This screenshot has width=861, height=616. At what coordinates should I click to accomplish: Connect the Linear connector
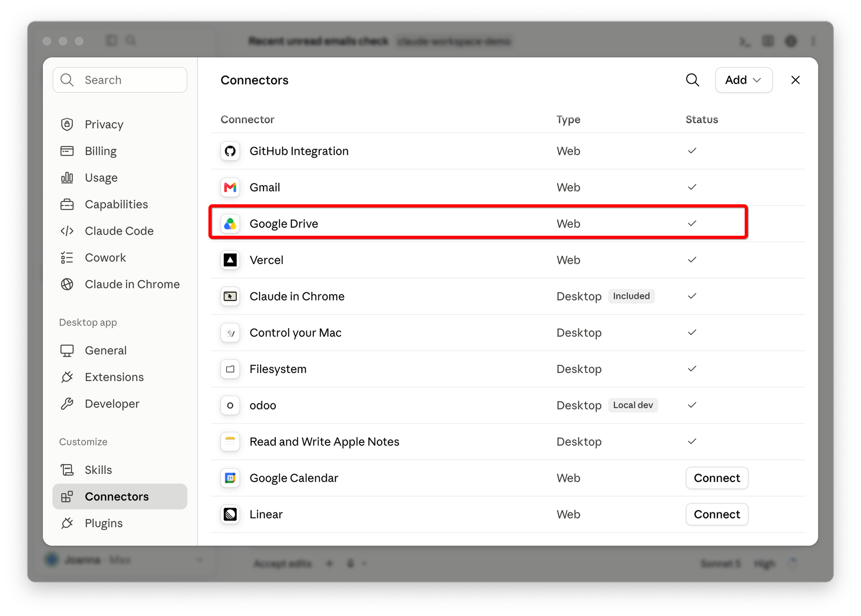click(717, 514)
